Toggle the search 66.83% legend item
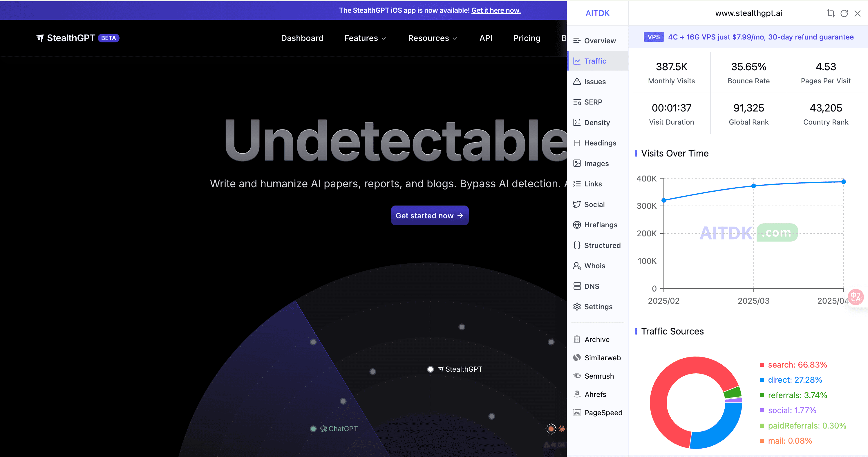This screenshot has height=457, width=868. pyautogui.click(x=793, y=365)
